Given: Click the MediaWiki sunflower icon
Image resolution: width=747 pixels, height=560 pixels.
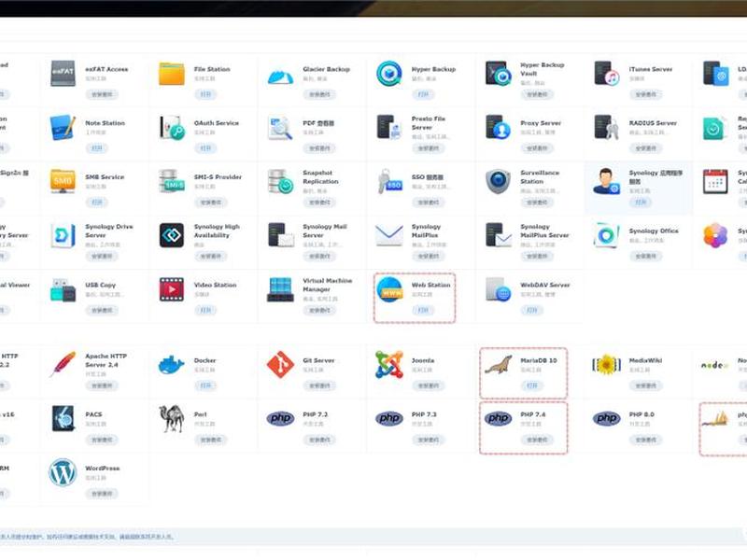Looking at the screenshot, I should pyautogui.click(x=607, y=365).
